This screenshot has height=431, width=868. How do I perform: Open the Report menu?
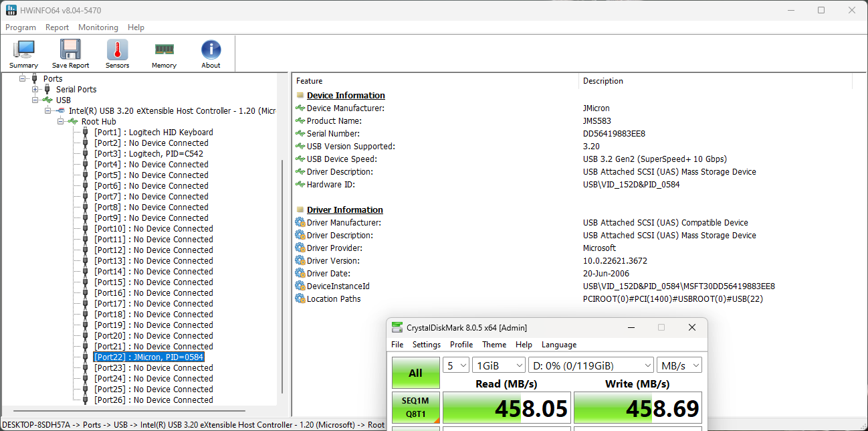[x=57, y=27]
